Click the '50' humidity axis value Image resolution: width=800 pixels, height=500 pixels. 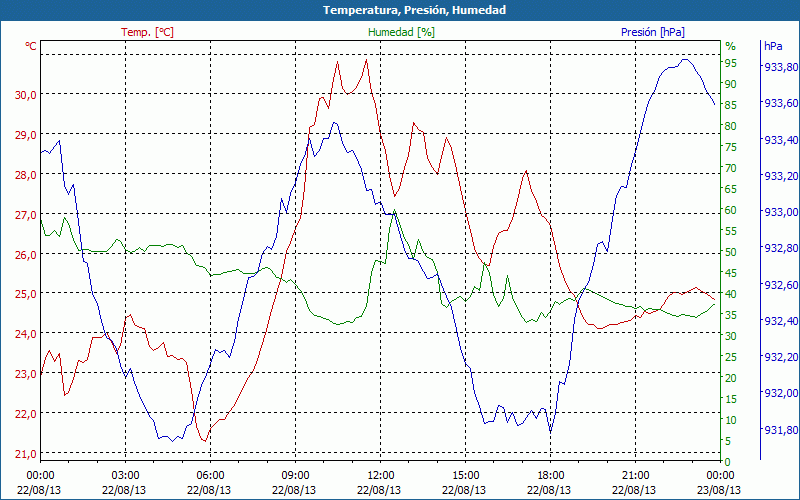(x=731, y=252)
